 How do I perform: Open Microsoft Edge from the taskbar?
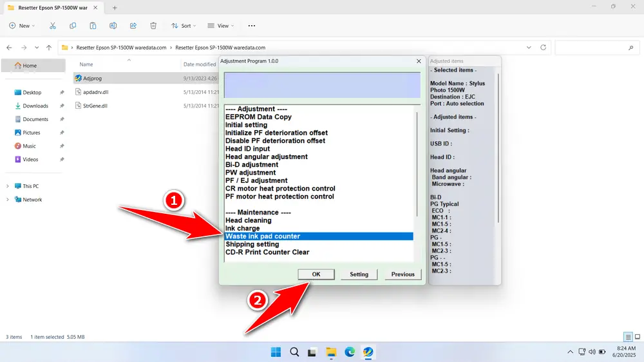(x=350, y=352)
